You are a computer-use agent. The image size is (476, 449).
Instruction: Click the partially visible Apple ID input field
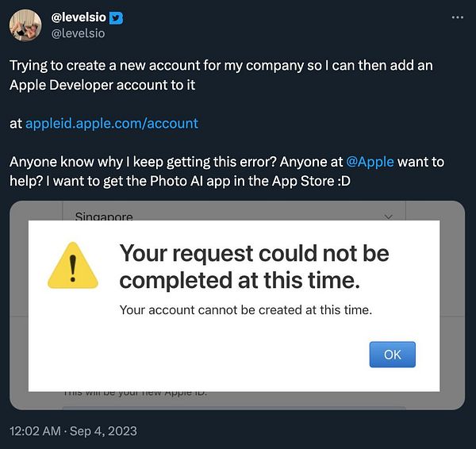coord(234,408)
